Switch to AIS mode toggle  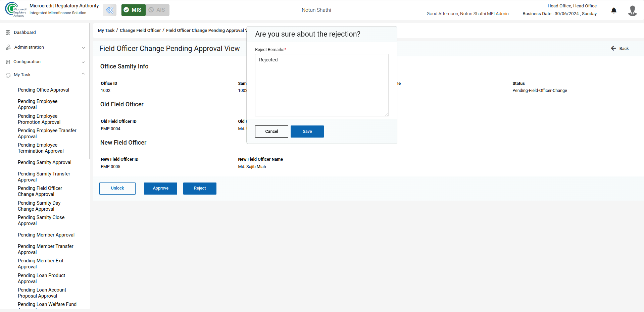(157, 10)
